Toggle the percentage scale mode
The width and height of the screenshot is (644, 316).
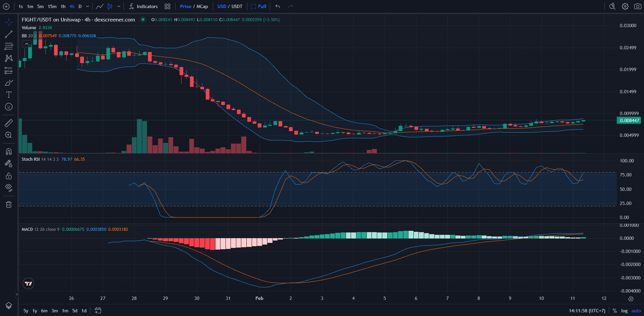coord(614,311)
